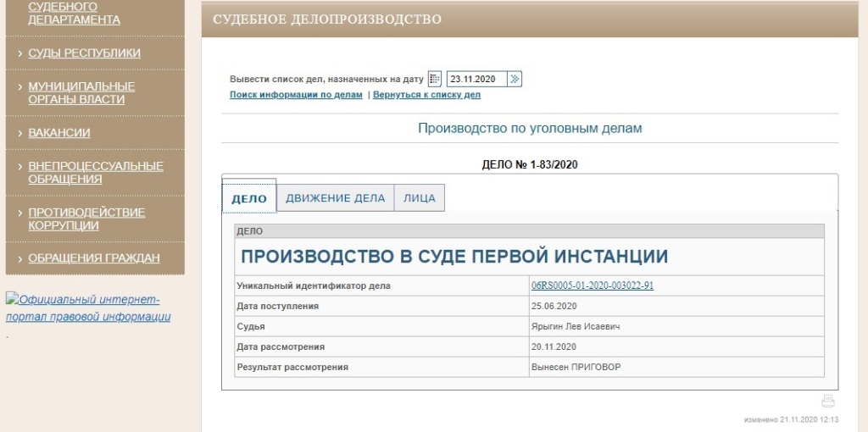Click Вернуться к списку дел link
The width and height of the screenshot is (868, 432).
point(426,95)
